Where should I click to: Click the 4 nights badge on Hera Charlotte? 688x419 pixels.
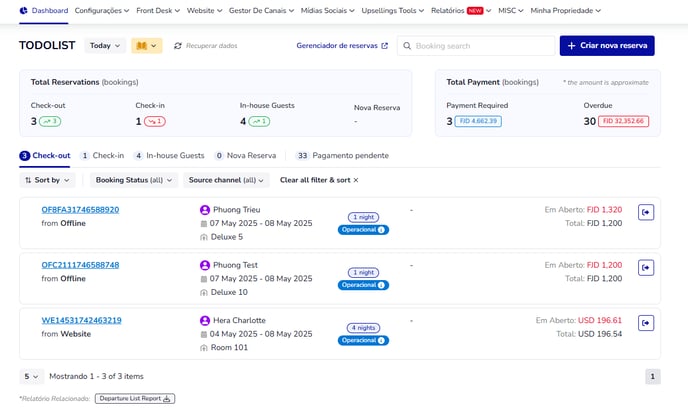click(x=363, y=328)
